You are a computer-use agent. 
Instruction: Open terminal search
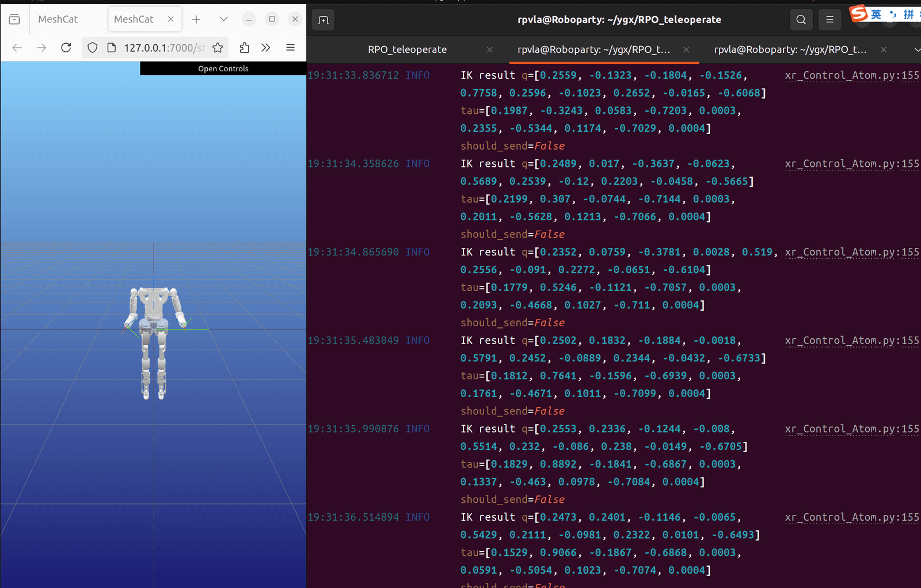point(801,20)
